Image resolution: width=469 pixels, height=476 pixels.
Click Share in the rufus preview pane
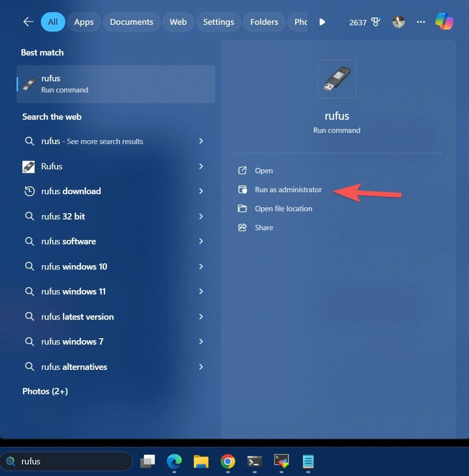(263, 228)
